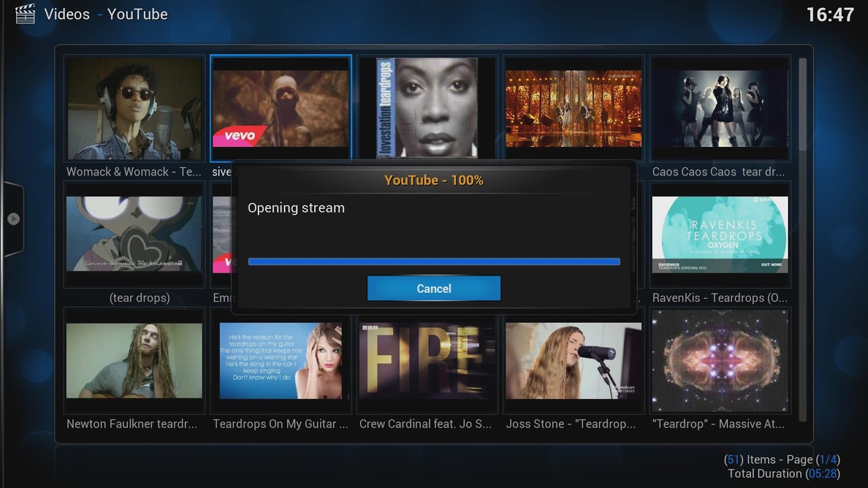Viewport: 868px width, 488px height.
Task: Open the Massive Attack Teardrop video
Action: (719, 361)
